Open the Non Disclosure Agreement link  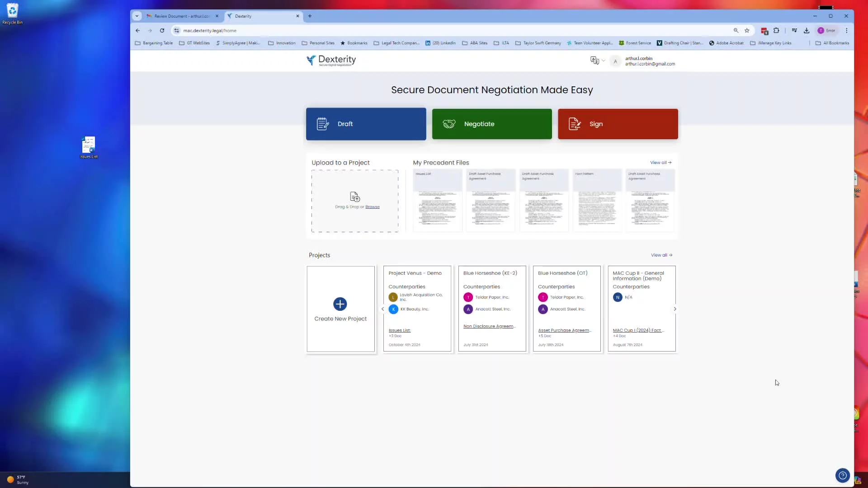[x=489, y=326]
